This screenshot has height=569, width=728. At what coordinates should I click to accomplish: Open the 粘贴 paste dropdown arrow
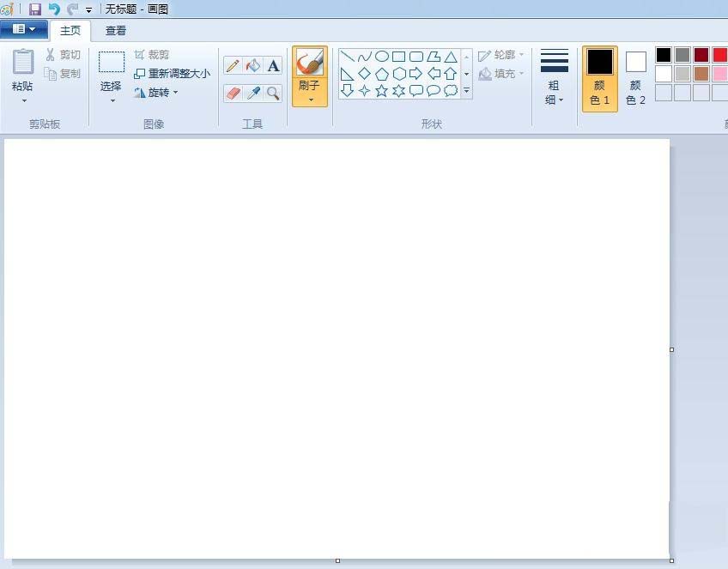(24, 100)
